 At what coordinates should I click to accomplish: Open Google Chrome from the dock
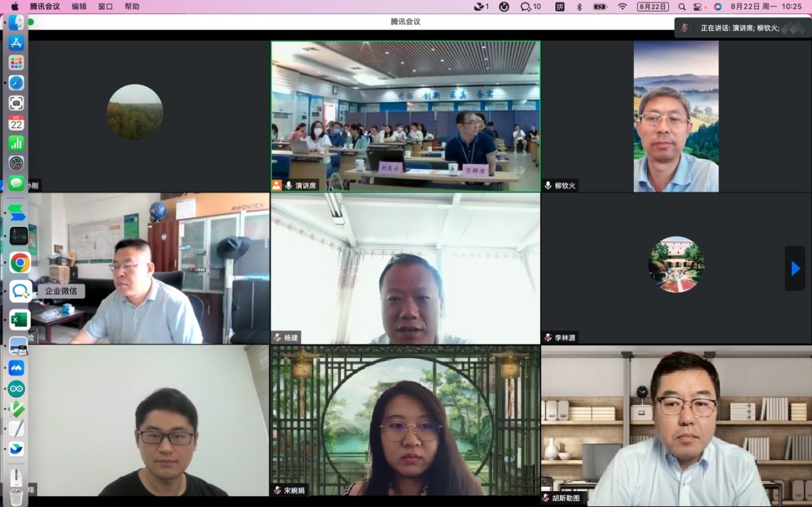tap(20, 263)
